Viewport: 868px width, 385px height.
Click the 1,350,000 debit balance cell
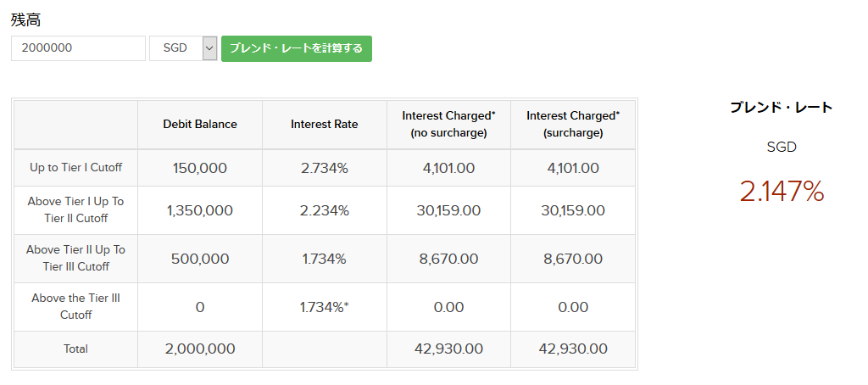pos(200,210)
